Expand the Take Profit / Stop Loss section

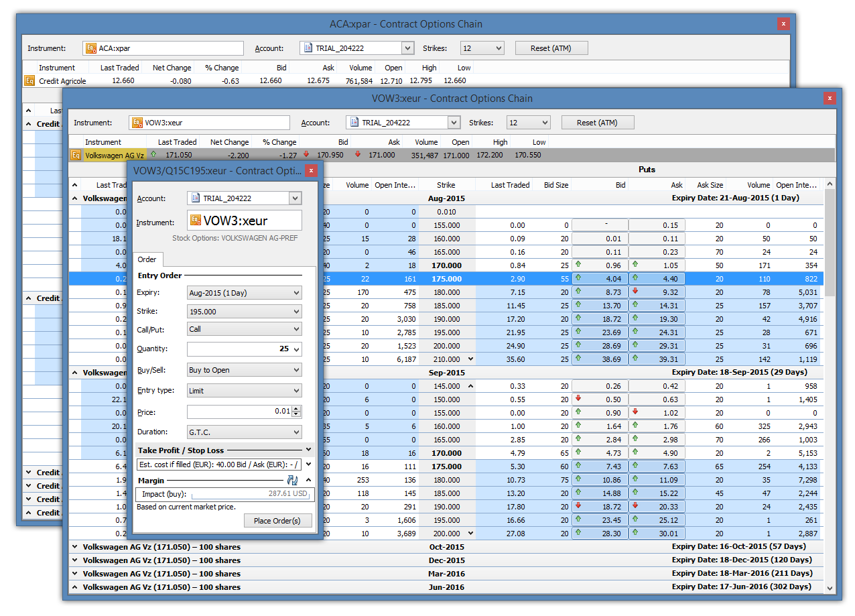tap(308, 450)
